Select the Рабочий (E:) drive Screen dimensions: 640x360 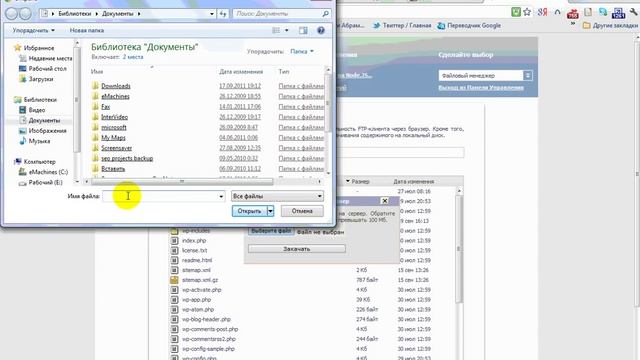point(41,182)
